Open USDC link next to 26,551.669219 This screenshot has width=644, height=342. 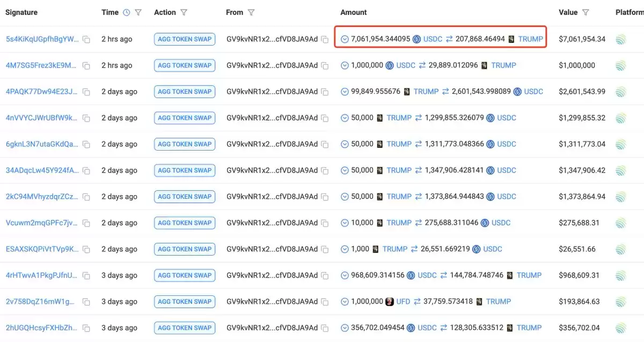tap(493, 249)
